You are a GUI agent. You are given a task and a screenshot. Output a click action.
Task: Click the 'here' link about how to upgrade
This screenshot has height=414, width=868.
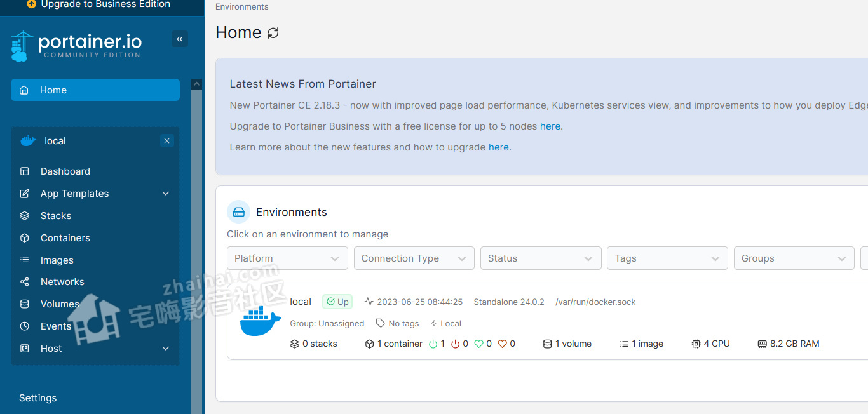point(499,147)
